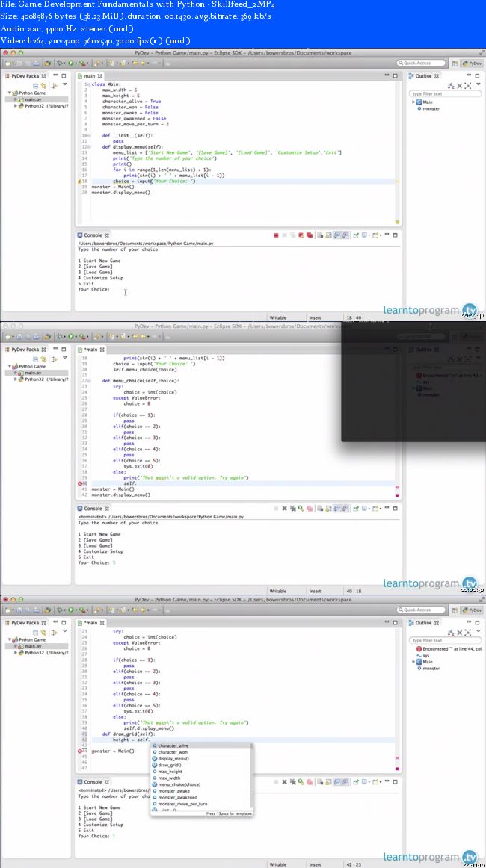Collapse the line 22 menu_choice fold in middle frame editor
This screenshot has height=868, width=486.
pos(90,381)
